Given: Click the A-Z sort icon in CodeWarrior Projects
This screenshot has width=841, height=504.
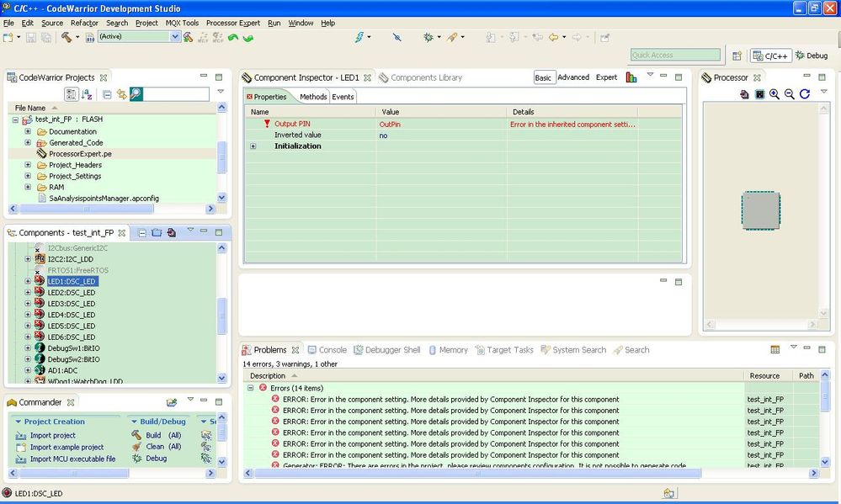Looking at the screenshot, I should pos(87,94).
